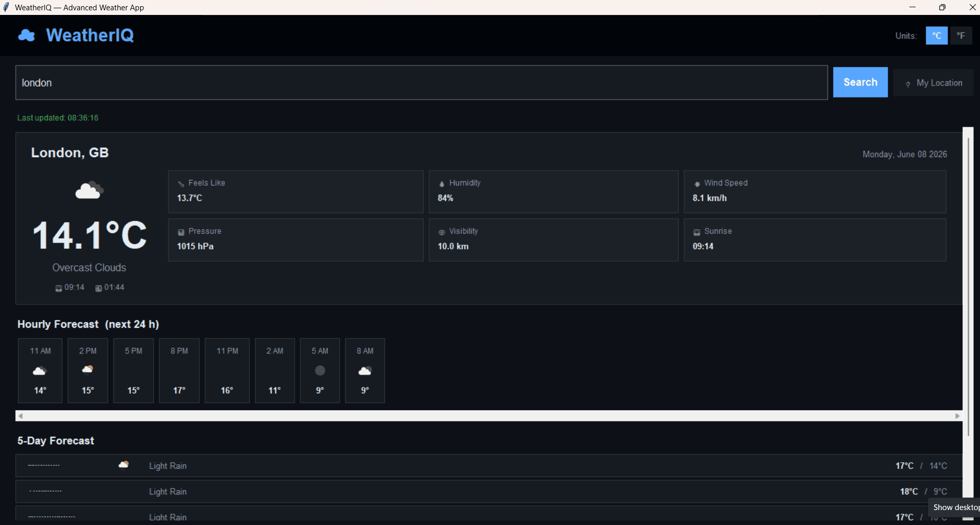Click the icon beside the Sunrise card label
Screen dimensions: 980x525
point(697,232)
